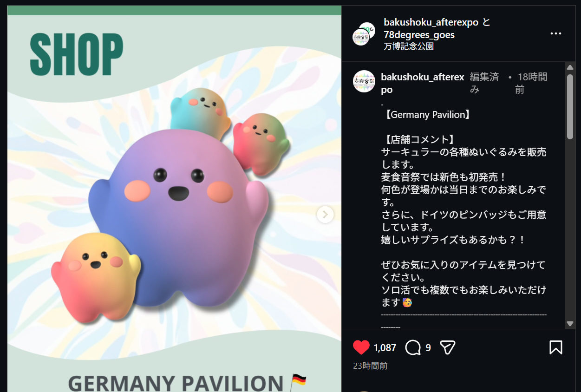The width and height of the screenshot is (581, 392).
Task: Click the overlapping avatars in post header
Action: point(364,33)
